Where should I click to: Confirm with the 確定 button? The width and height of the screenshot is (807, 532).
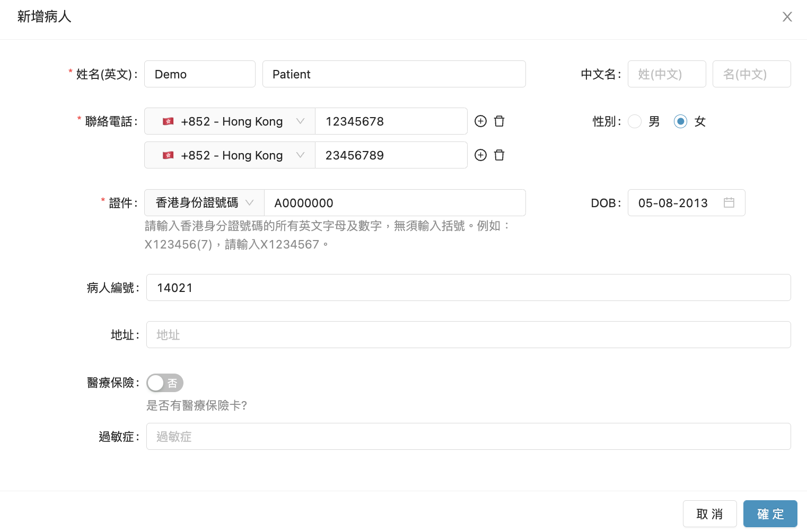pos(770,514)
